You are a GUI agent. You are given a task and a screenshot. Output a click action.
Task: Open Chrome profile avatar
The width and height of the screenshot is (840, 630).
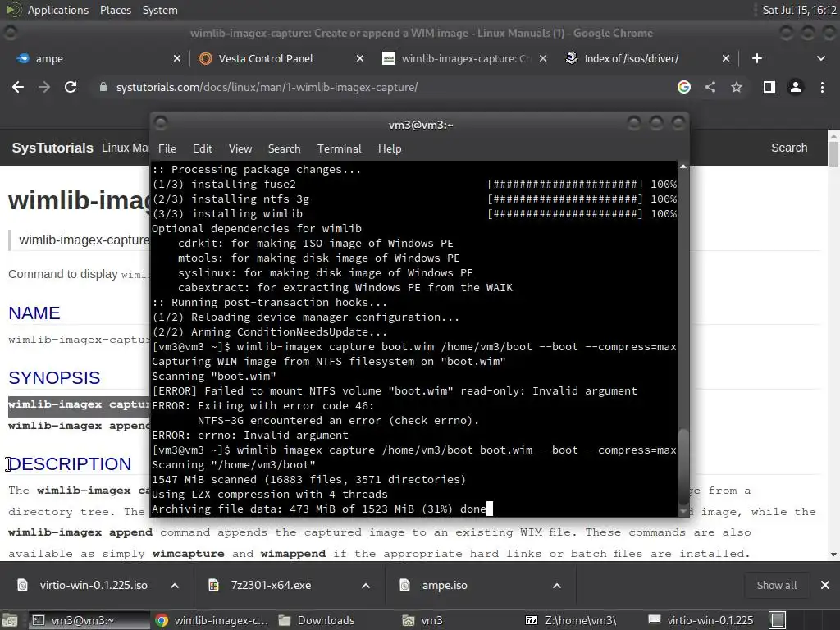tap(796, 87)
